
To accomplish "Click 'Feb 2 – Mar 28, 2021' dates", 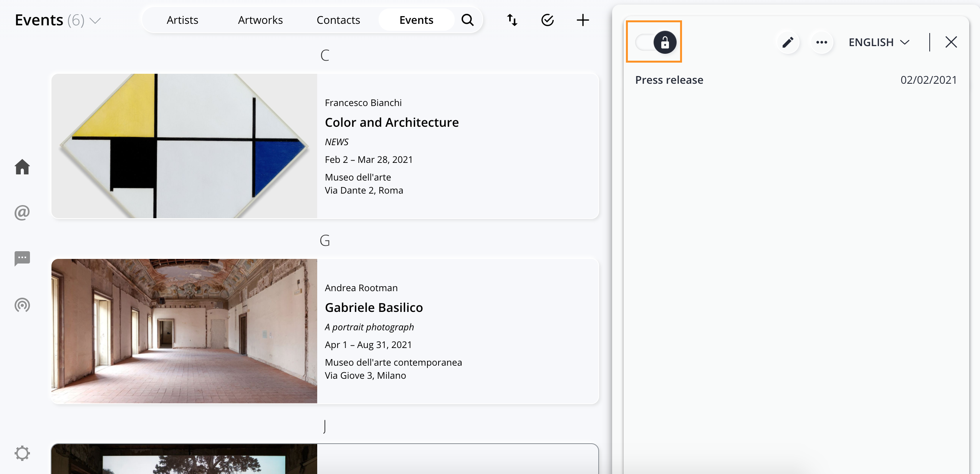I will click(x=369, y=159).
